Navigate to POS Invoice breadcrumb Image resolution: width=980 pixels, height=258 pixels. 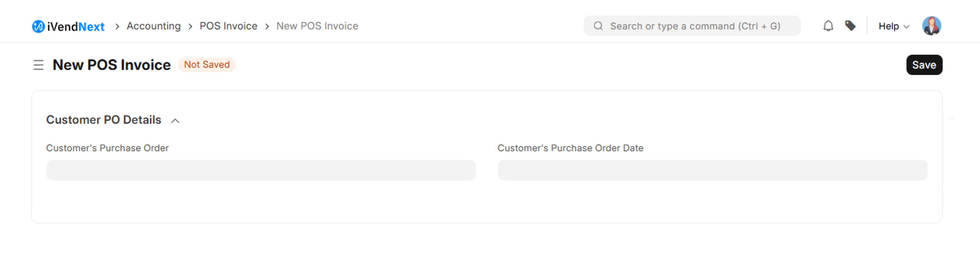pos(228,26)
